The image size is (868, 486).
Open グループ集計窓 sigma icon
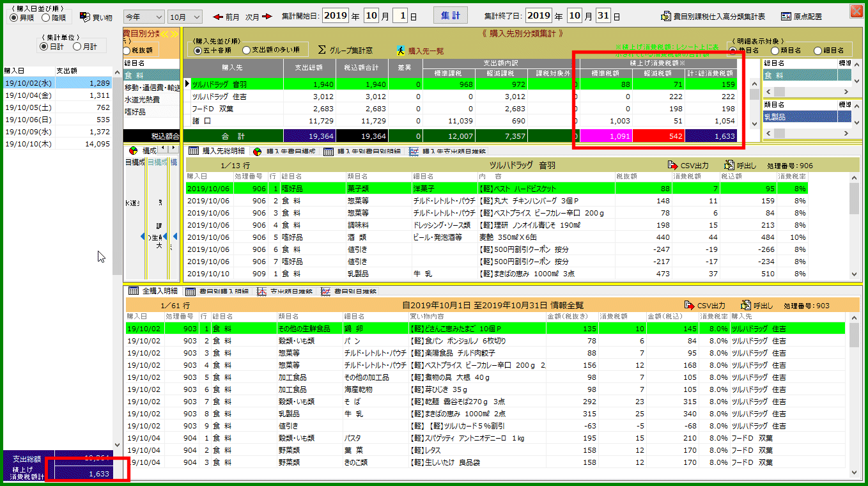[322, 50]
